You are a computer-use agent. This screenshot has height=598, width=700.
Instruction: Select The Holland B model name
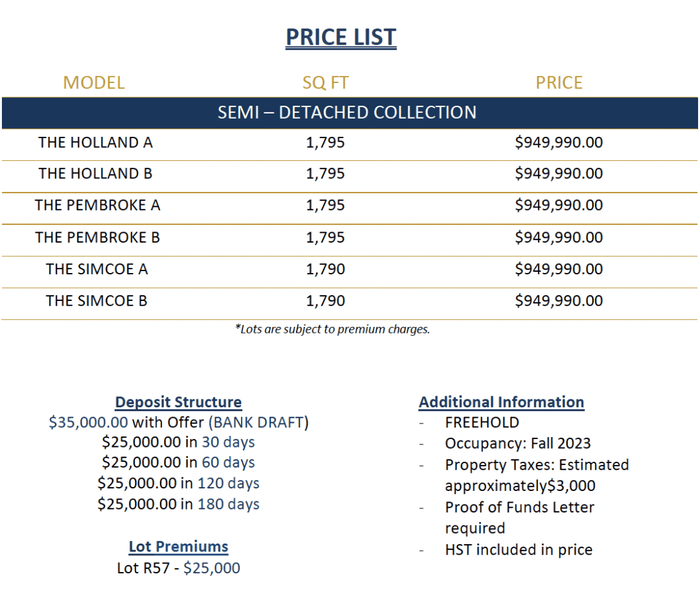pos(95,173)
